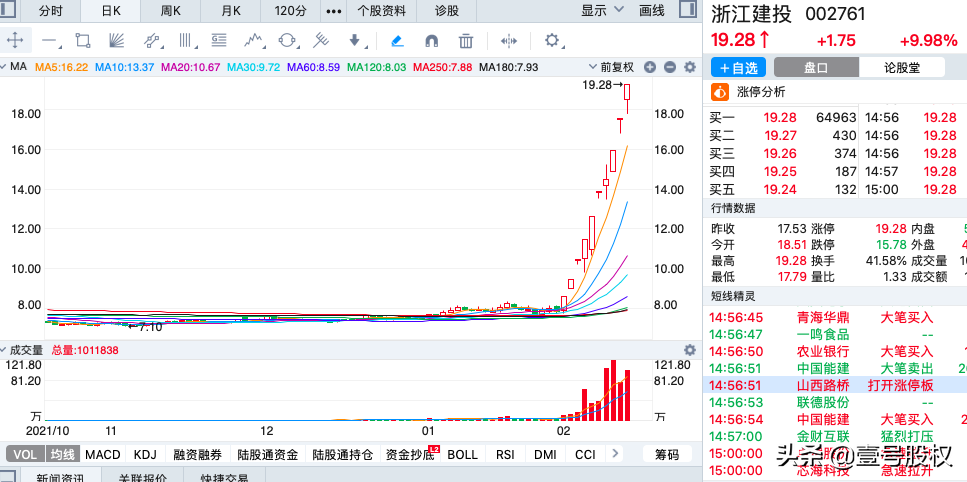Toggle the magnet snap tool
This screenshot has width=967, height=482.
pyautogui.click(x=432, y=41)
